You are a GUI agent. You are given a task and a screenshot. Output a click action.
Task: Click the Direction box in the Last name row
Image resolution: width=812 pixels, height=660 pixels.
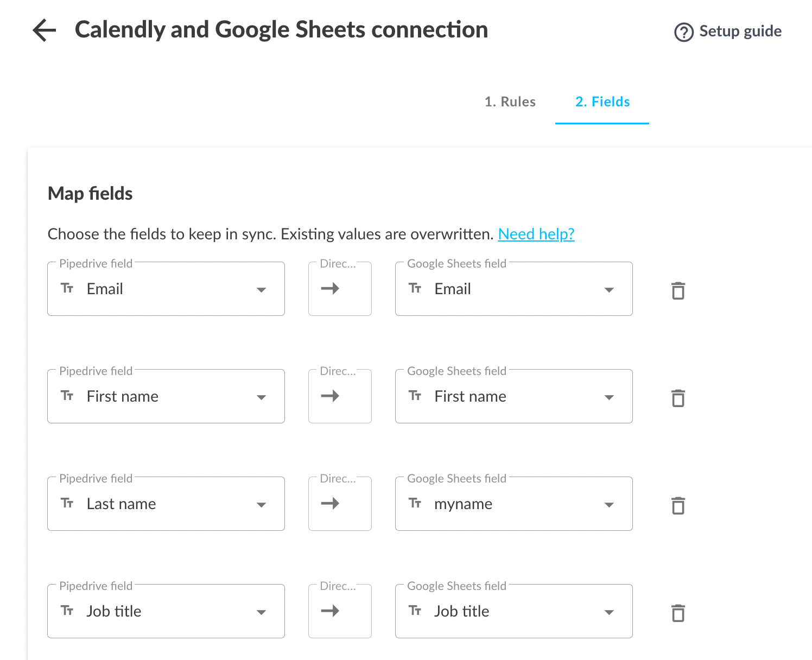click(339, 504)
